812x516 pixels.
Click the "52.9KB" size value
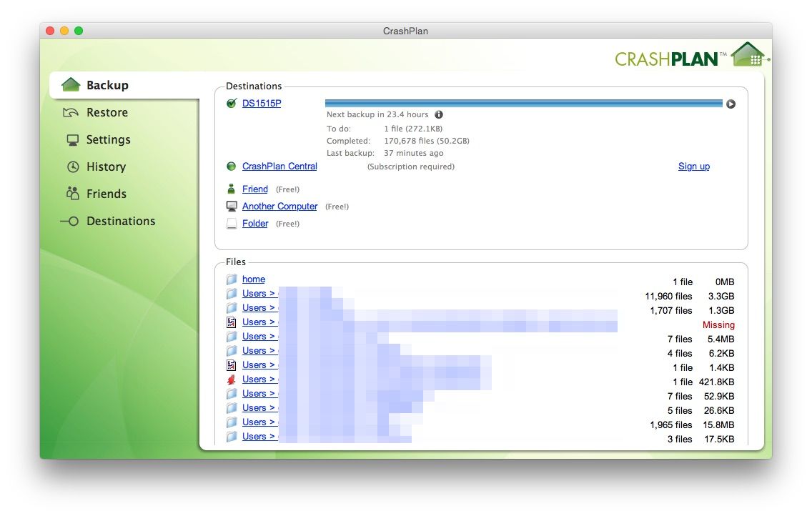pyautogui.click(x=719, y=397)
